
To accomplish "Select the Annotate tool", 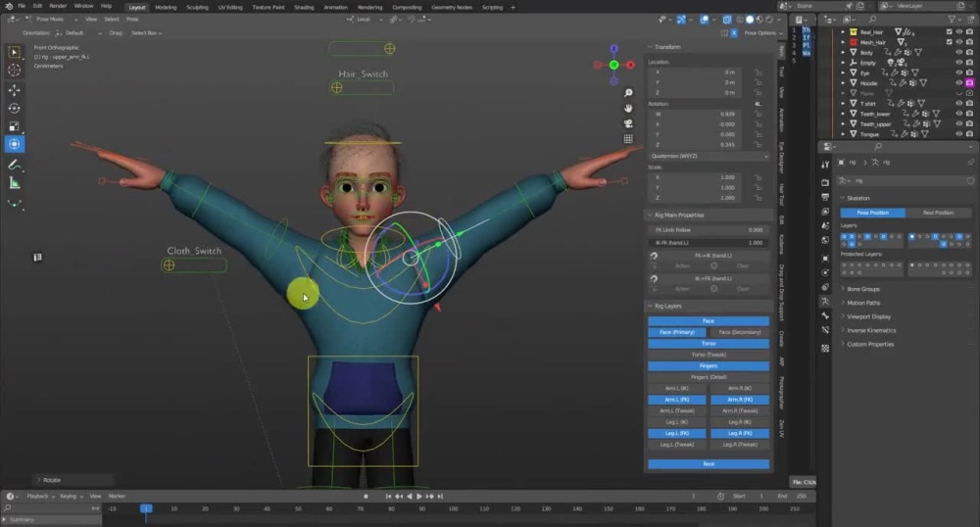I will point(14,165).
